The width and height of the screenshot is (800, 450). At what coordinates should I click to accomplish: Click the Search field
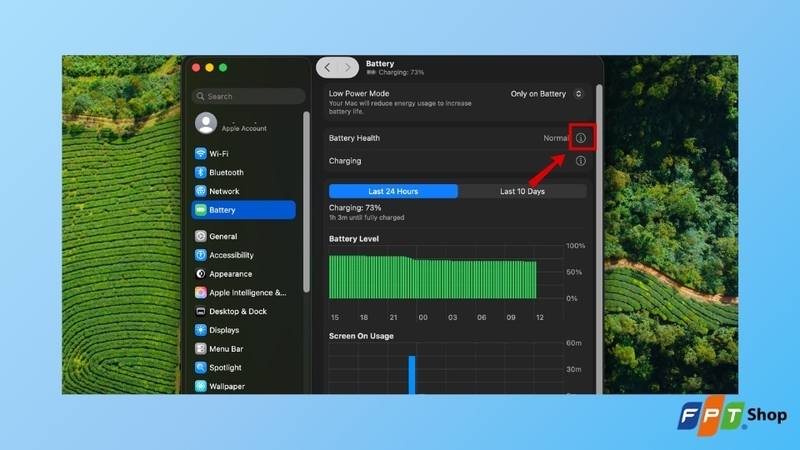[248, 96]
